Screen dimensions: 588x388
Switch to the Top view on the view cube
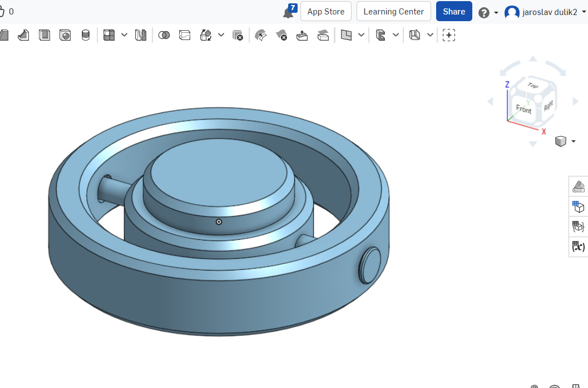coord(533,85)
